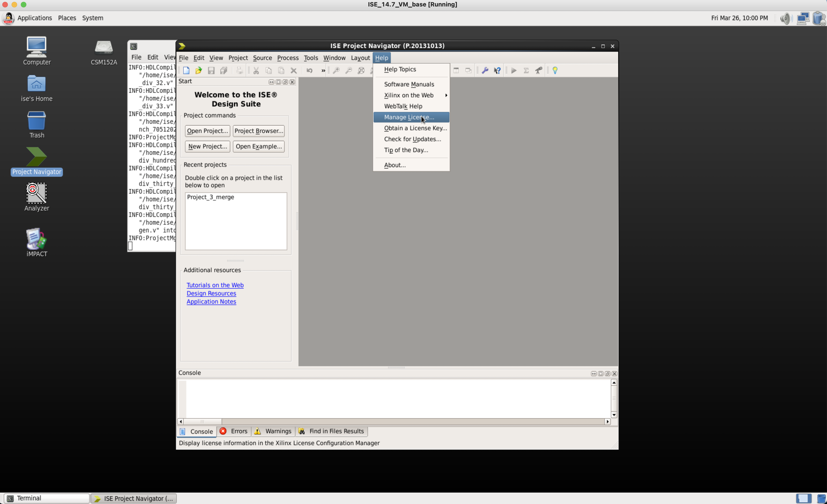827x504 pixels.
Task: Open the Applications menu in top panel
Action: tap(35, 18)
